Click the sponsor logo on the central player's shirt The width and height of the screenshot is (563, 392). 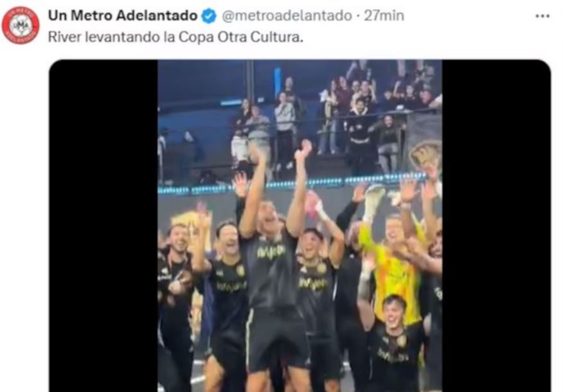[x=271, y=252]
